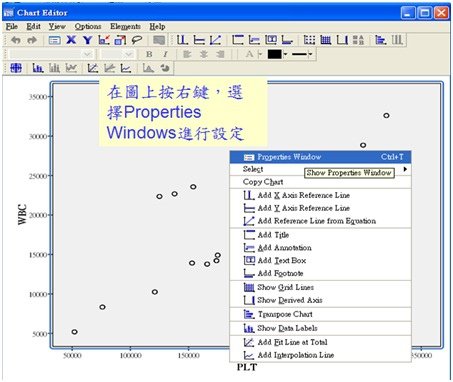Toggle Bold text formatting button
The width and height of the screenshot is (453, 382).
(149, 54)
